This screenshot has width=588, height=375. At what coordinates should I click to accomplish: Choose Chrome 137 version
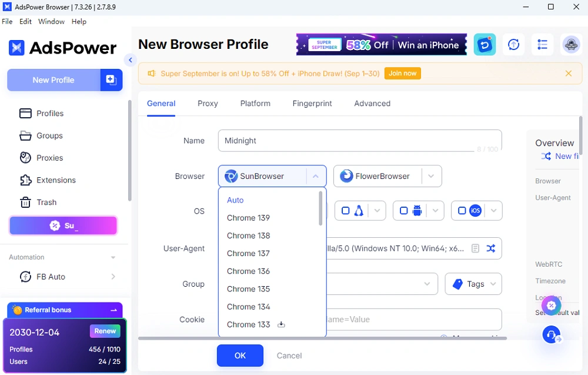(x=248, y=253)
